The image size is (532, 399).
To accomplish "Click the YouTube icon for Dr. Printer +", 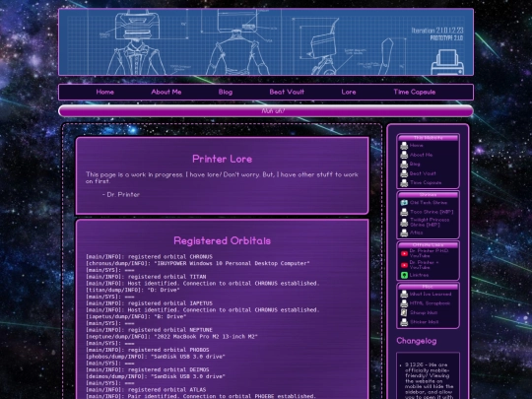I will pyautogui.click(x=404, y=265).
